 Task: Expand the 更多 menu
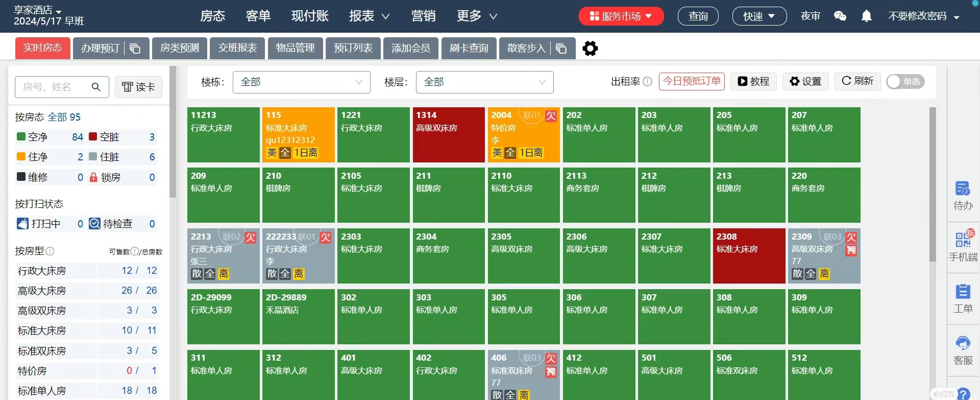click(477, 16)
